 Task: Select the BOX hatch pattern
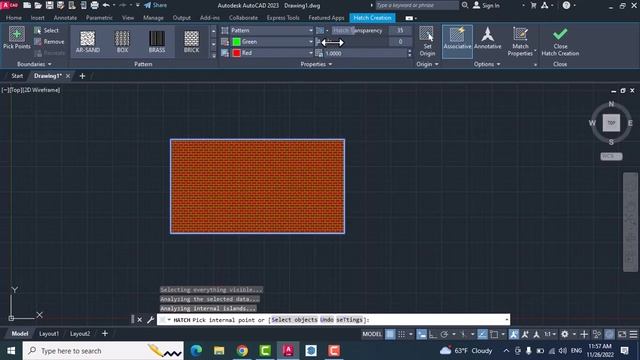pos(122,42)
